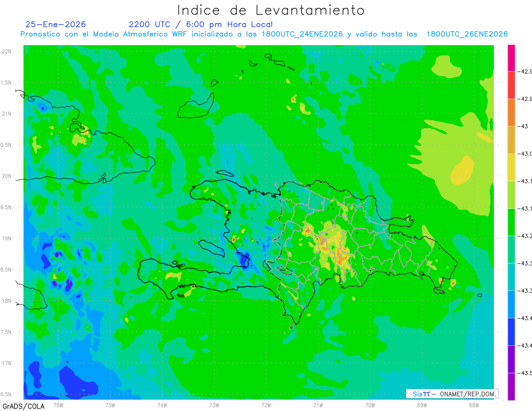Pick the red swatch on the color bar

pyautogui.click(x=511, y=85)
